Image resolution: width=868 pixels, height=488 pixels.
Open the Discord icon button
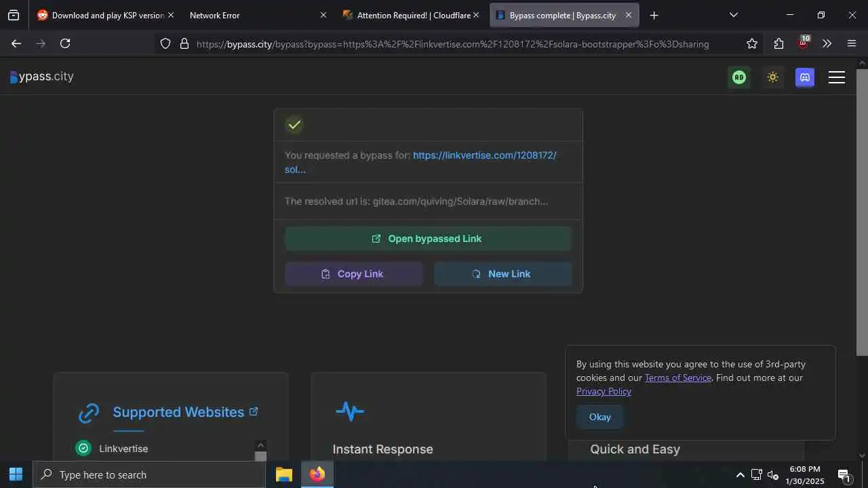[805, 77]
